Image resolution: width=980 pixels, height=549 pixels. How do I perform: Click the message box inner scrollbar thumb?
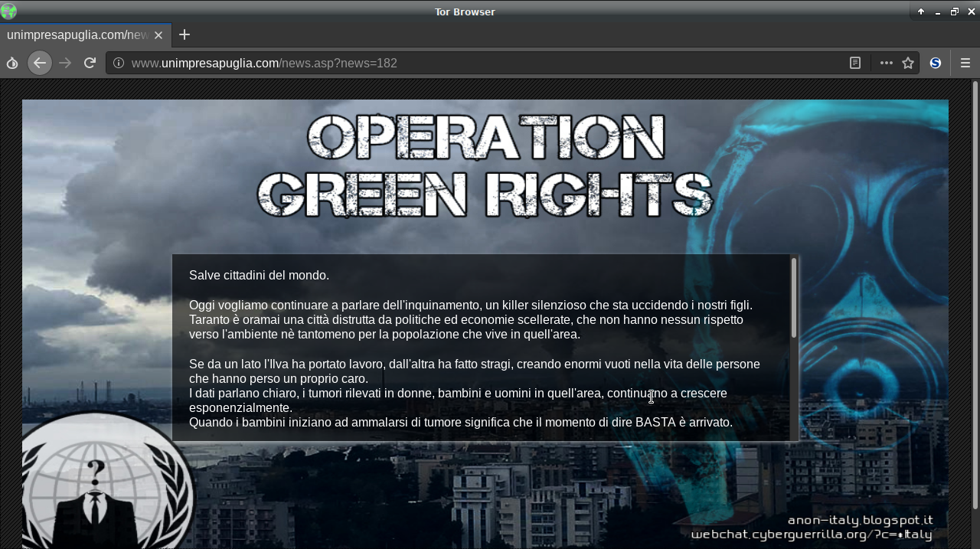794,298
